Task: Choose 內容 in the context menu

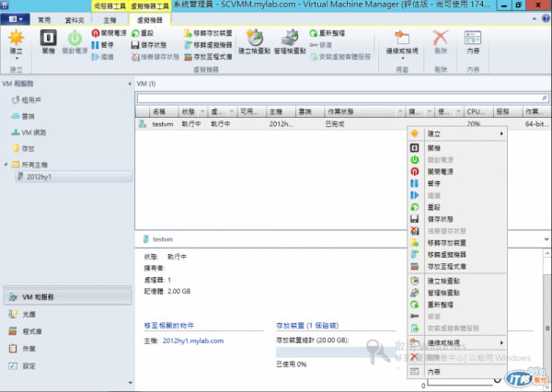Action: pos(456,372)
